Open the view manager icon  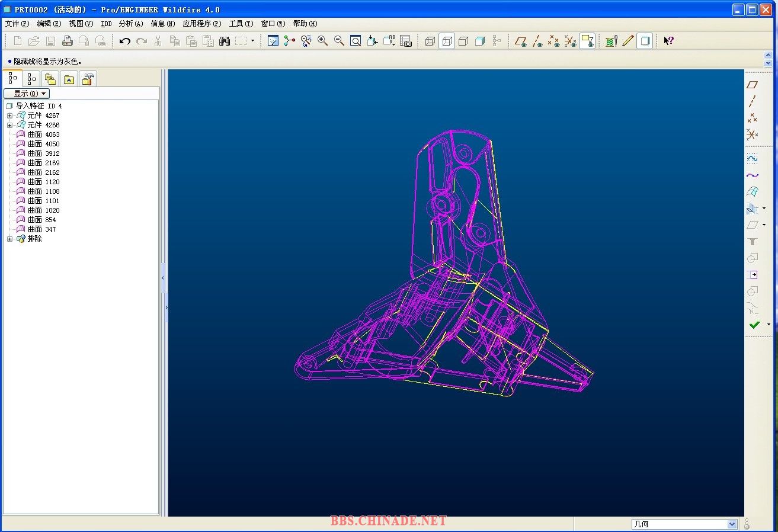406,41
